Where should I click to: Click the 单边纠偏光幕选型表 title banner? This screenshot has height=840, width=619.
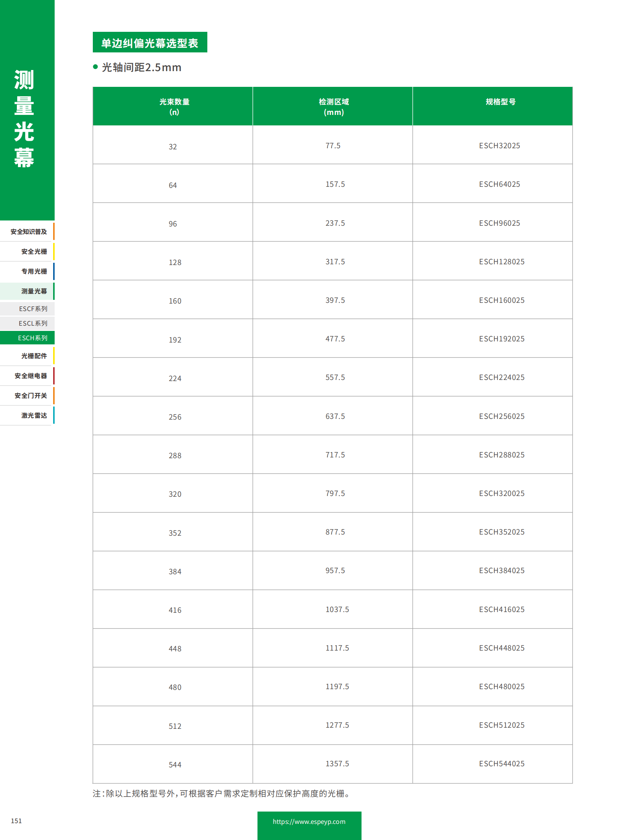click(150, 43)
